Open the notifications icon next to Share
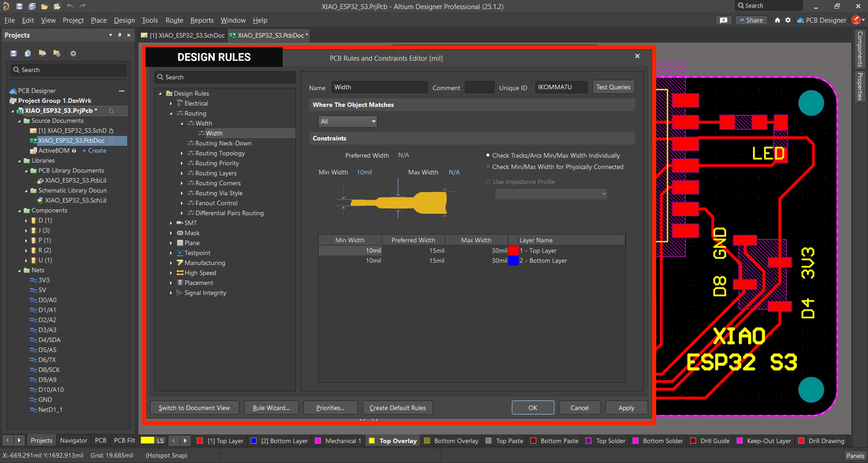This screenshot has width=868, height=463. (x=723, y=20)
